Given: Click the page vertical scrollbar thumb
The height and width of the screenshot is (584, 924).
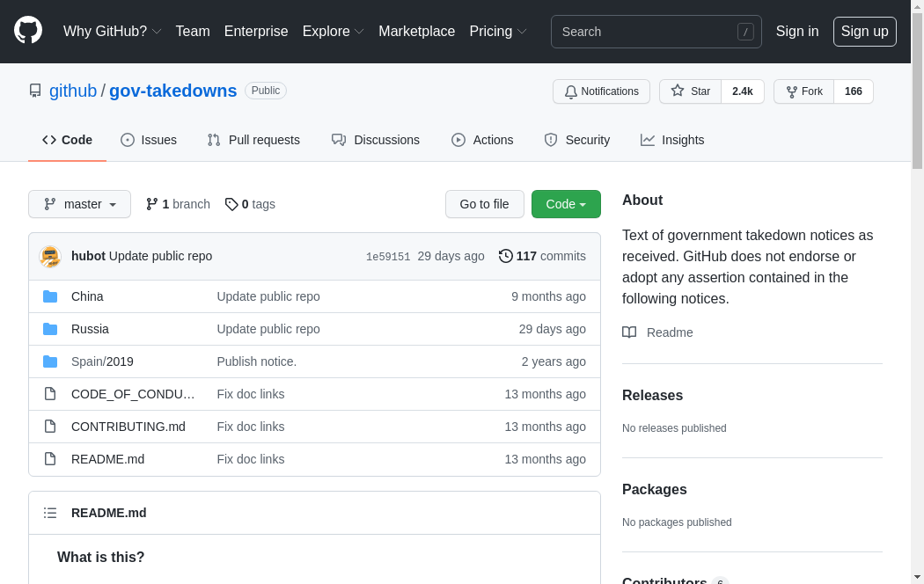Looking at the screenshot, I should pos(918,91).
